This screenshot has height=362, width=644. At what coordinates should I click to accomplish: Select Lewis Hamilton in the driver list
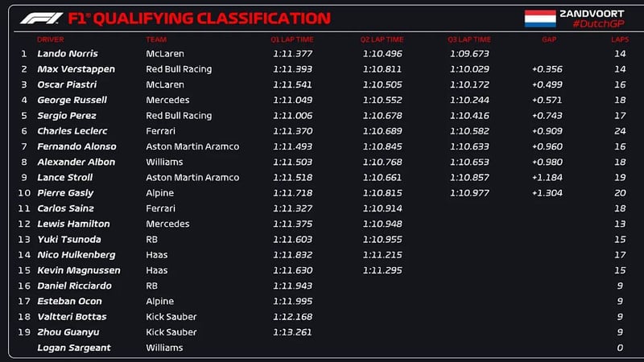(x=73, y=224)
